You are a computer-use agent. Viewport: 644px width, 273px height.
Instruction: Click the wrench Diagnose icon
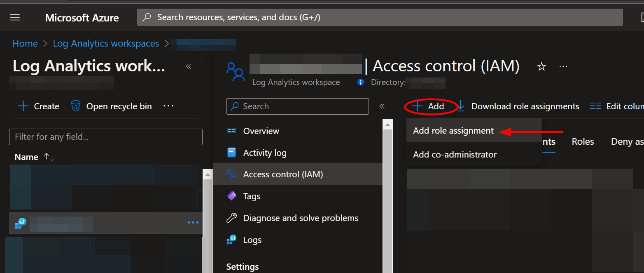click(232, 218)
